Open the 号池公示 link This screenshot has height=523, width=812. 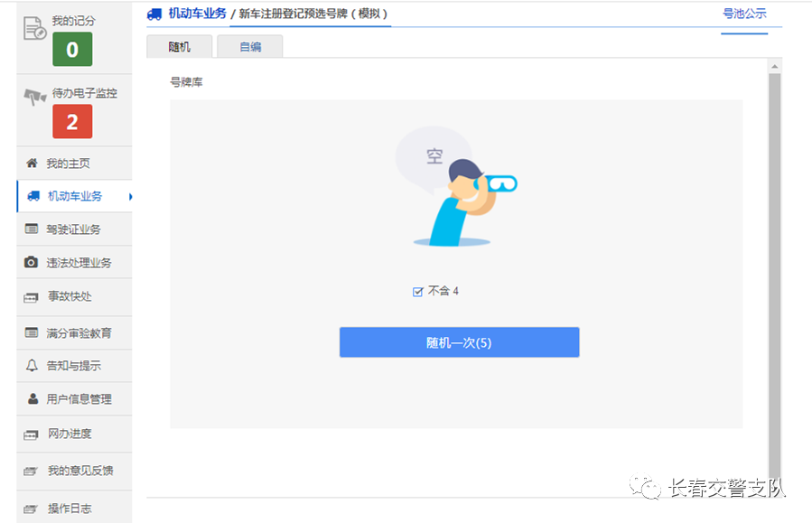(744, 14)
